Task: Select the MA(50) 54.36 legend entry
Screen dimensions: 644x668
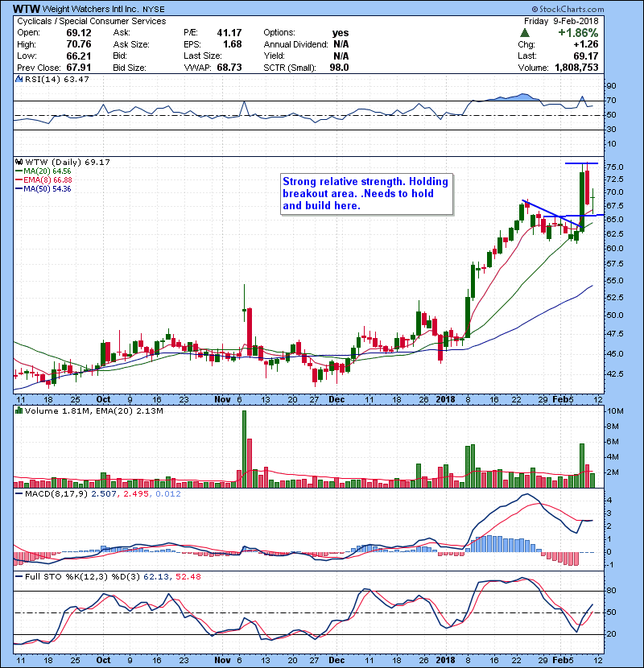Action: click(x=43, y=188)
